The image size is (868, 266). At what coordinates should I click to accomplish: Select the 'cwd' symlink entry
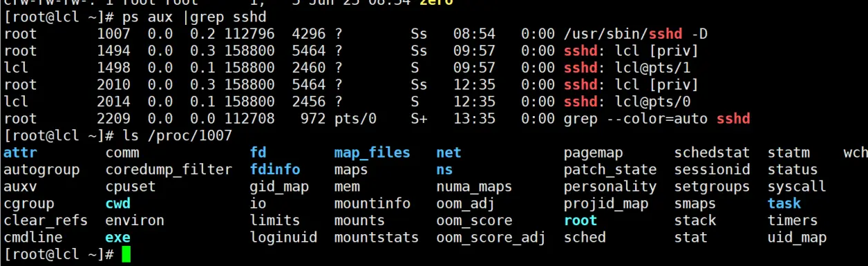click(117, 203)
